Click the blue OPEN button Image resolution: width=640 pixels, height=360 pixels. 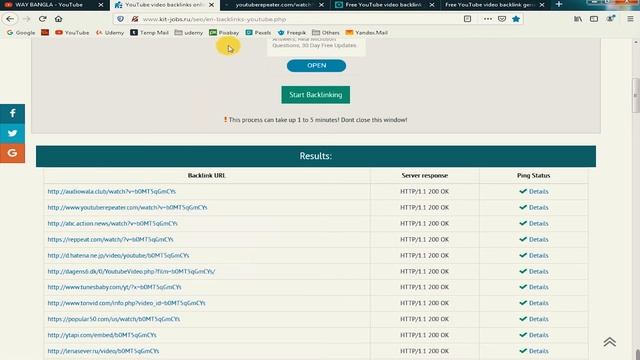point(316,66)
